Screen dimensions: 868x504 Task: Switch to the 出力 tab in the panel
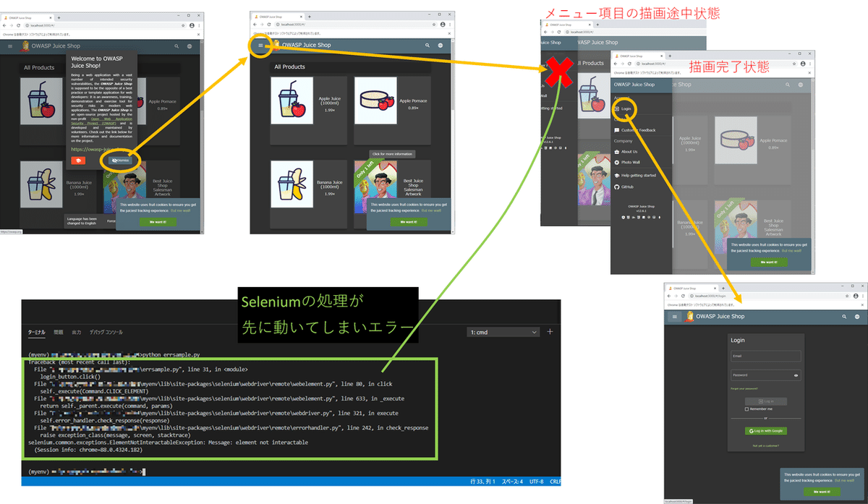click(x=77, y=332)
